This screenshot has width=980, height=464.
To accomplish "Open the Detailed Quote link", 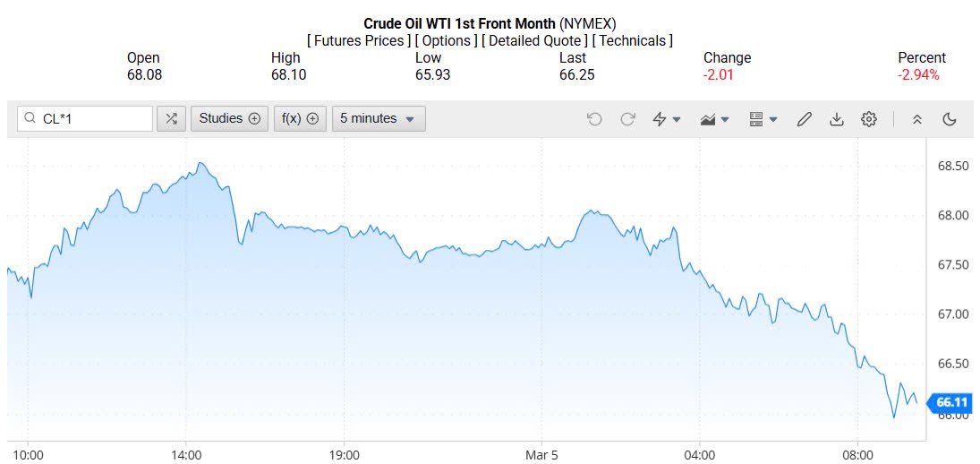I will coord(534,40).
